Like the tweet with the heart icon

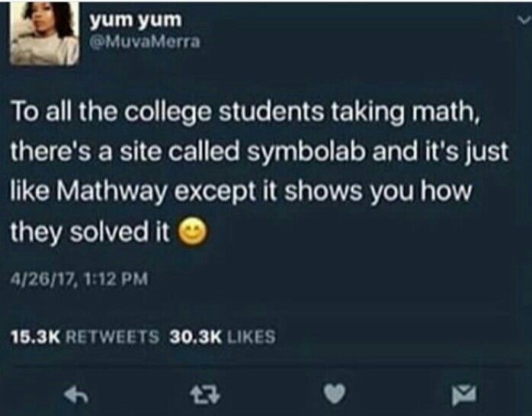(x=335, y=394)
